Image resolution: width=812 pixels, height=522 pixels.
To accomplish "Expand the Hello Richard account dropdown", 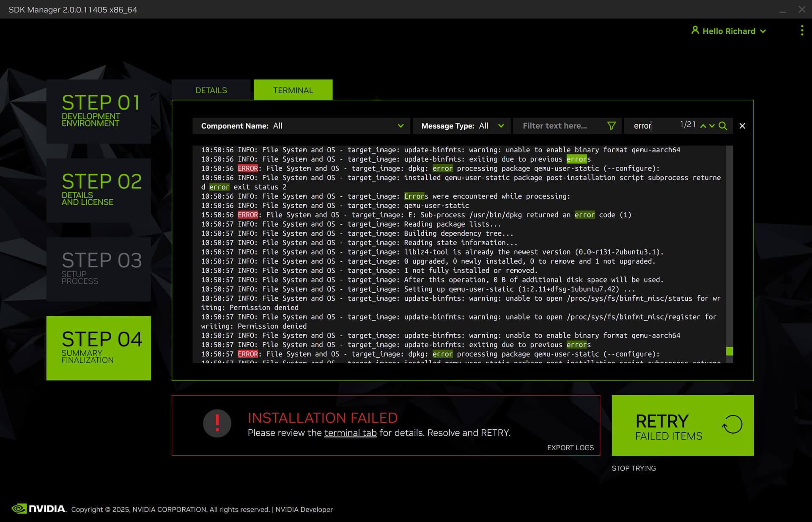I will [763, 31].
